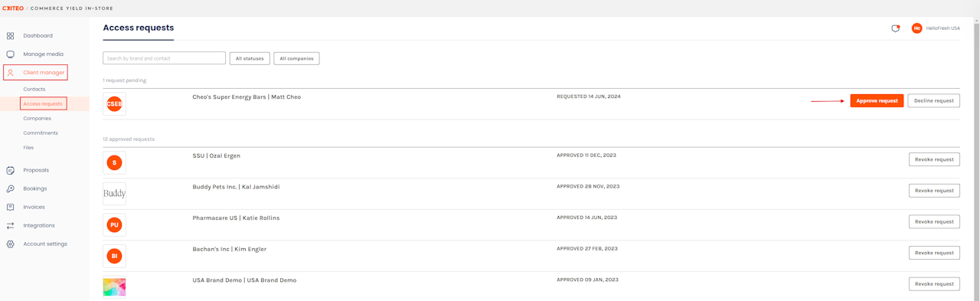Open the Proposals calendar icon
Screen dimensions: 980x301
[10, 170]
